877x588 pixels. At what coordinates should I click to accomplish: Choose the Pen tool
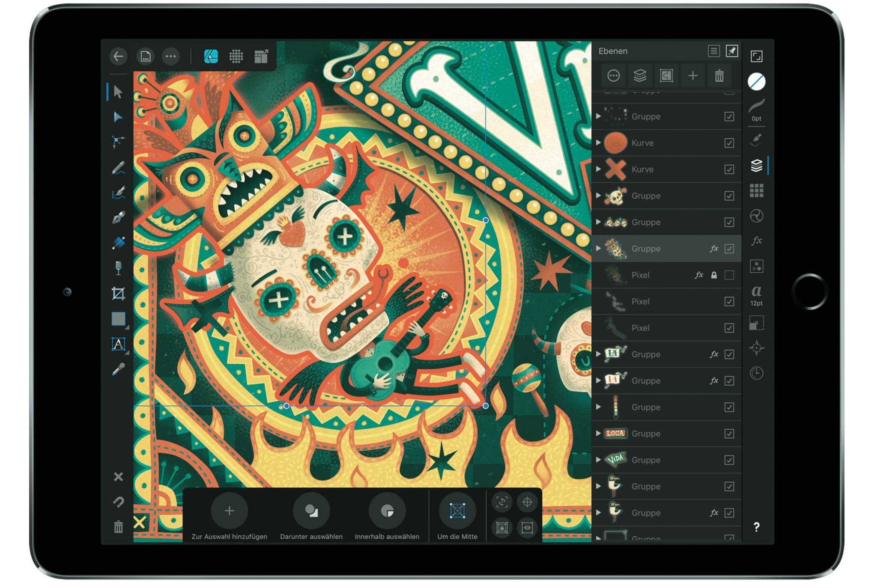pos(118,218)
